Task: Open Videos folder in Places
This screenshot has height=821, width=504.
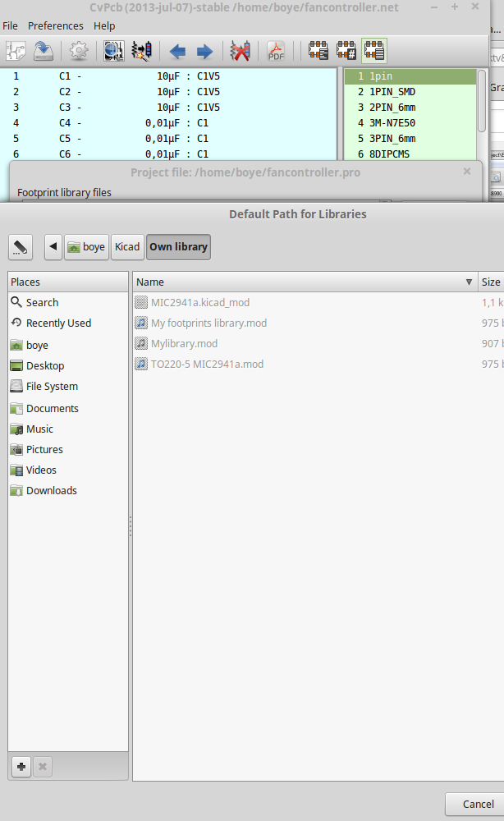Action: click(68, 470)
